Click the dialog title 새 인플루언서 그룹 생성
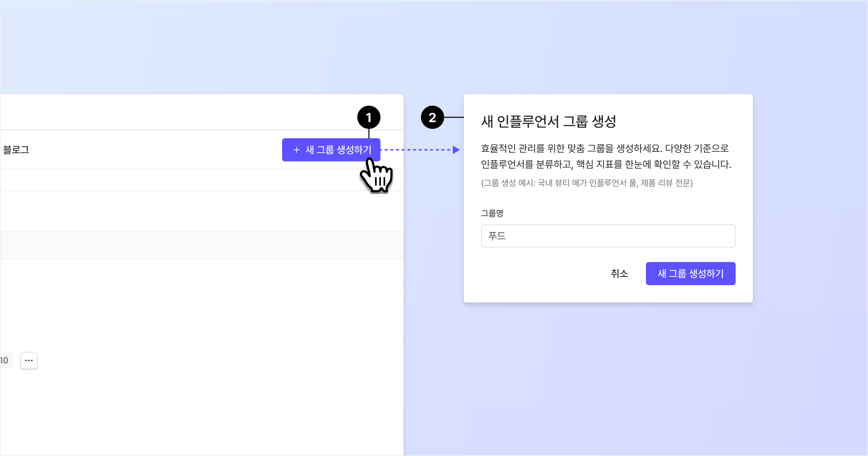This screenshot has width=868, height=456. (548, 122)
